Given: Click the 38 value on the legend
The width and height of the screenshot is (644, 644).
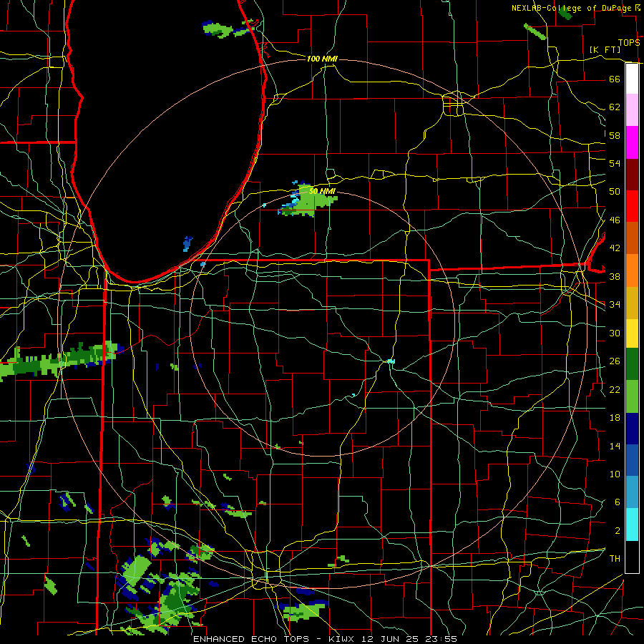Looking at the screenshot, I should tap(615, 276).
